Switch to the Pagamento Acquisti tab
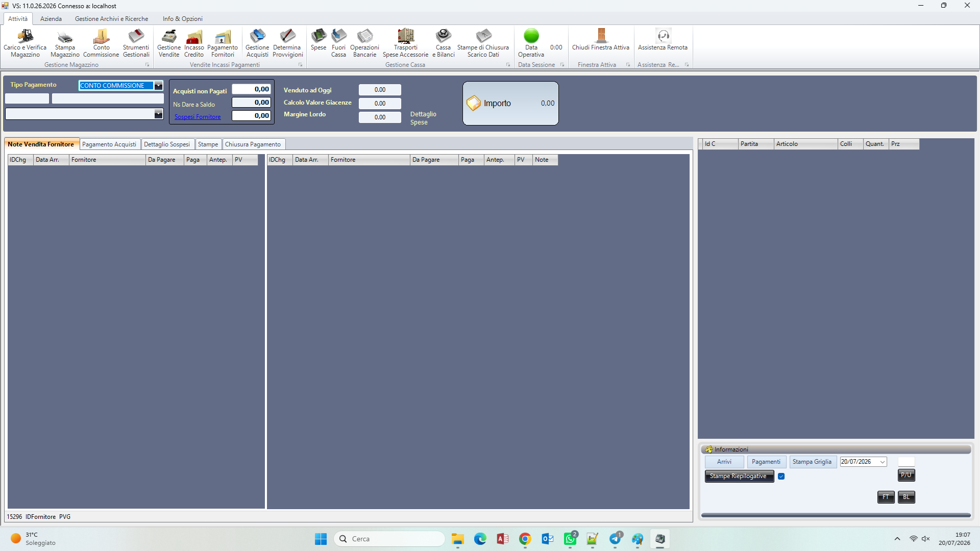The height and width of the screenshot is (551, 980). click(x=109, y=144)
